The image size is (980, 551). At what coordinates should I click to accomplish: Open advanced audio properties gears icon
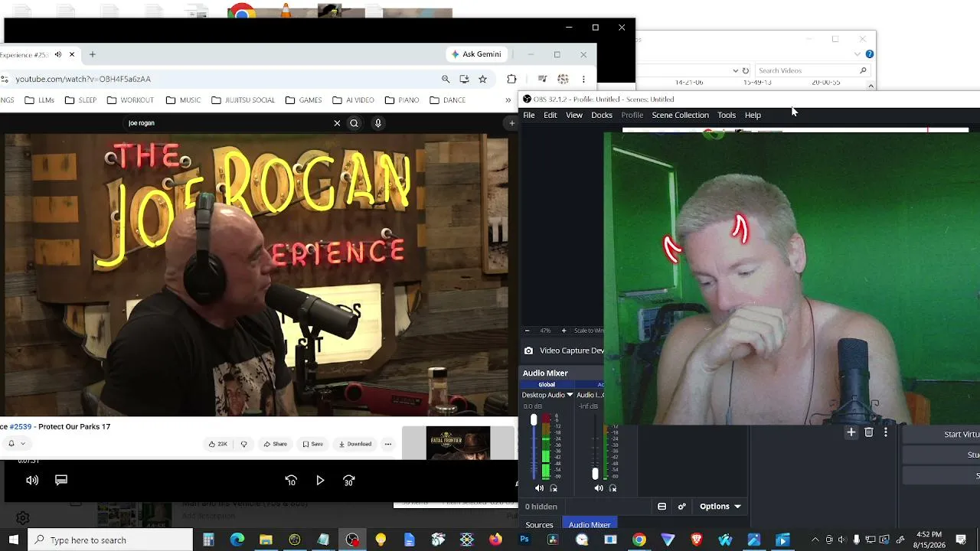681,507
